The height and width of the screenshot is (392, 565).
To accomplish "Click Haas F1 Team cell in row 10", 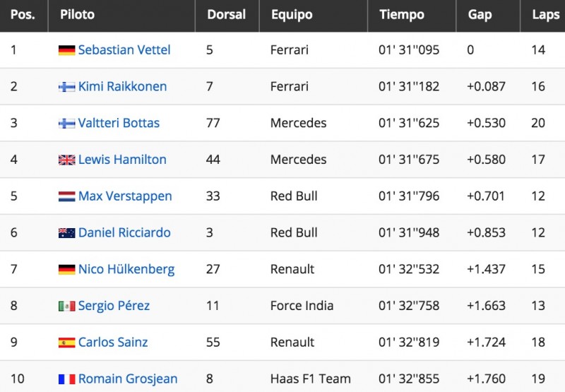I will pos(311,379).
